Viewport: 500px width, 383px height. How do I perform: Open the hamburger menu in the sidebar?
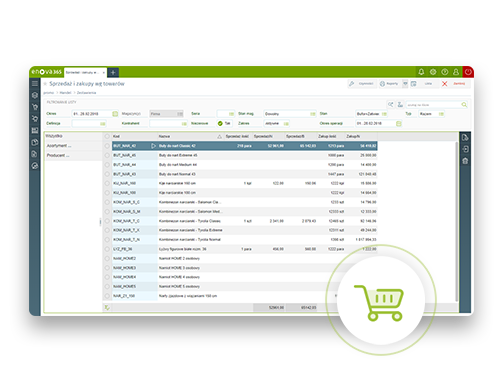(35, 83)
